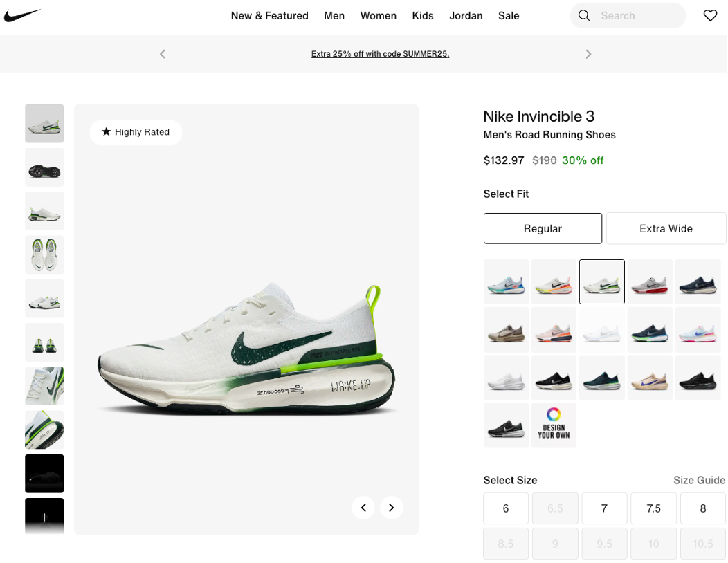This screenshot has width=728, height=563.
Task: Open the Size Guide link
Action: tap(699, 481)
